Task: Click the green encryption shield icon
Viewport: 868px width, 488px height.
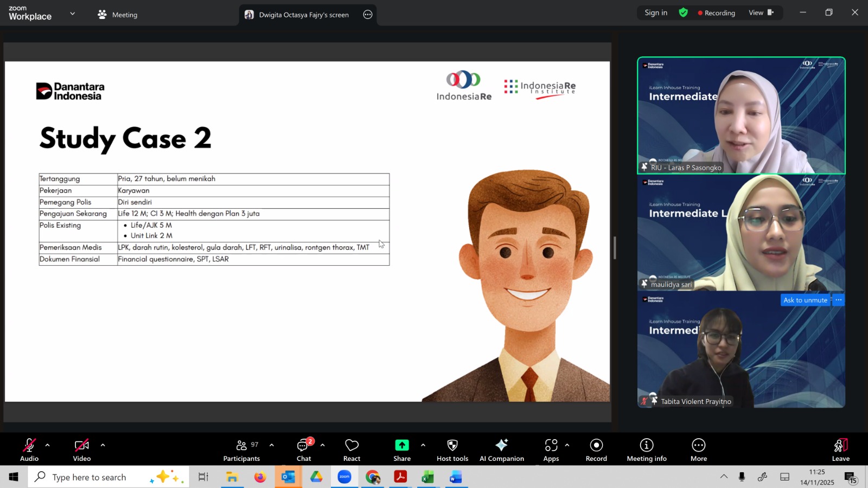Action: tap(683, 12)
